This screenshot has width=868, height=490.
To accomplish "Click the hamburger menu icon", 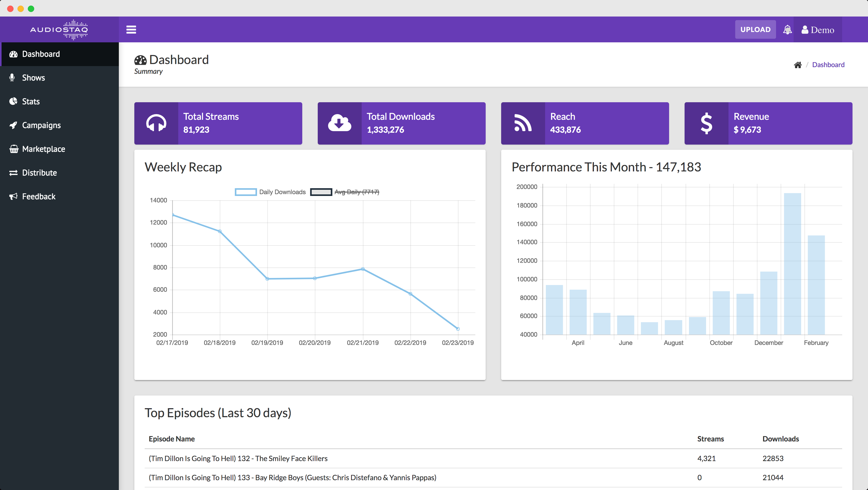I will tap(131, 30).
